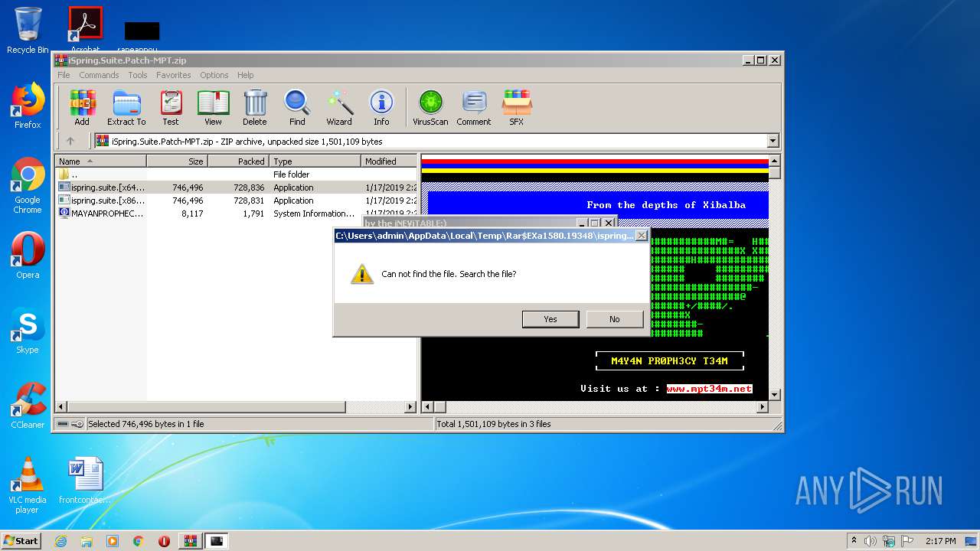
Task: Click the Find magnifier icon
Action: tap(297, 107)
